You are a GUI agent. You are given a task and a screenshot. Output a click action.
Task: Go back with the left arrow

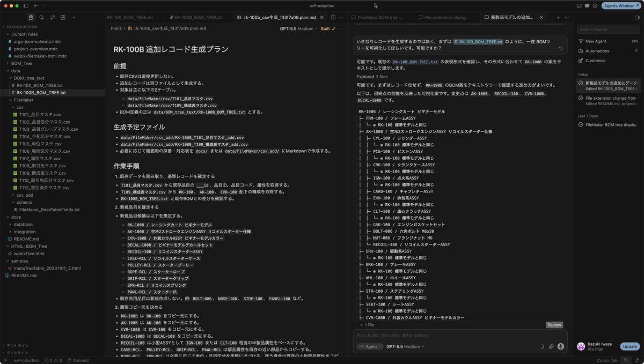(x=36, y=5)
